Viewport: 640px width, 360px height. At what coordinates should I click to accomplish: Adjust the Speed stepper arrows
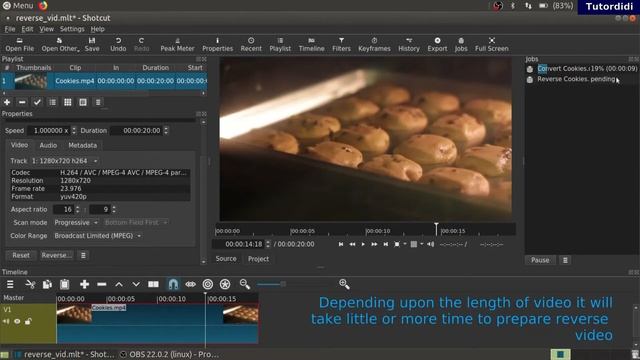click(74, 131)
